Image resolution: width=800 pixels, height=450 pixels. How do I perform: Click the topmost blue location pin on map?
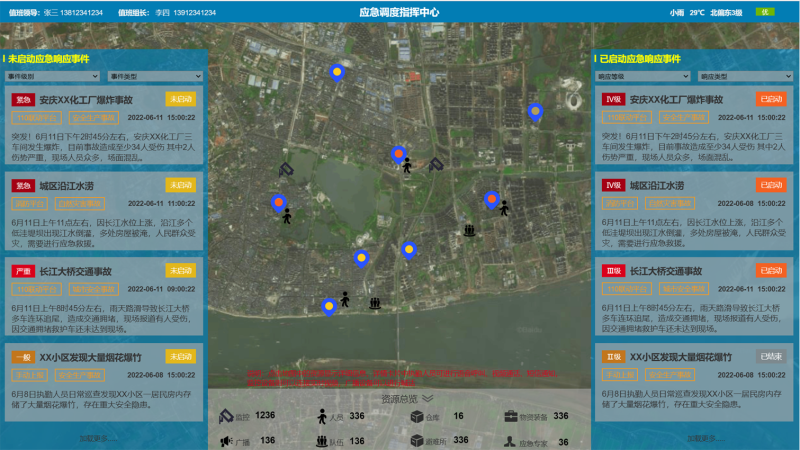click(337, 72)
